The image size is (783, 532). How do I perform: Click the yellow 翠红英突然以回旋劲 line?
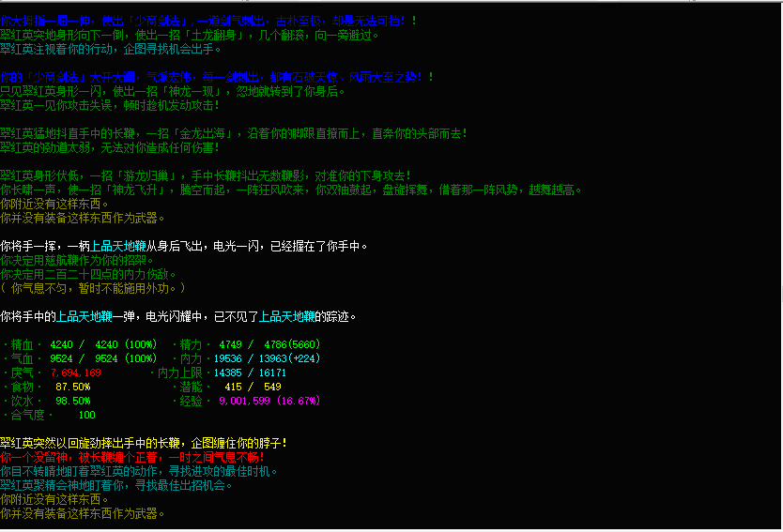(x=143, y=443)
